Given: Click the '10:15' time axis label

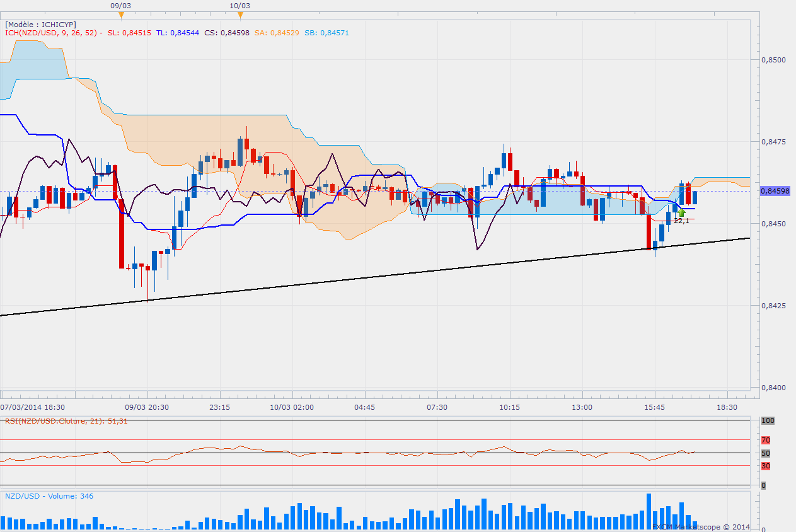Looking at the screenshot, I should tap(509, 407).
